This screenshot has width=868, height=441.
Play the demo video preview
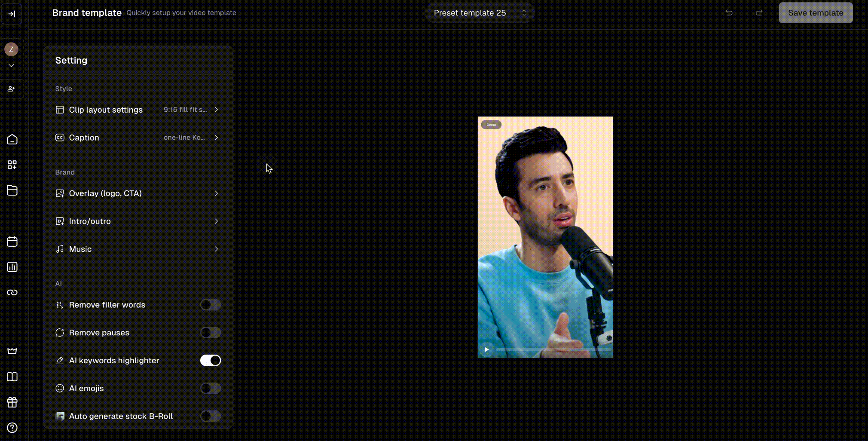click(x=486, y=349)
